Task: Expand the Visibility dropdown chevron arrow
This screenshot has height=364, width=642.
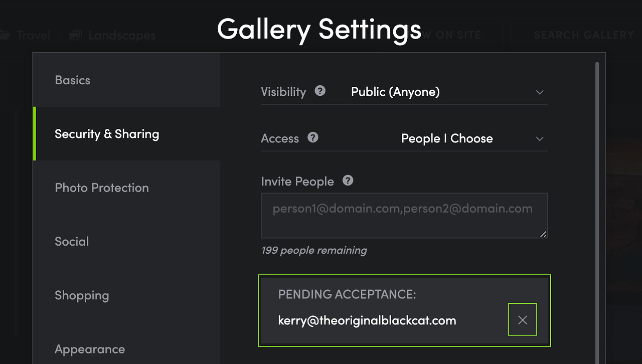Action: click(540, 92)
